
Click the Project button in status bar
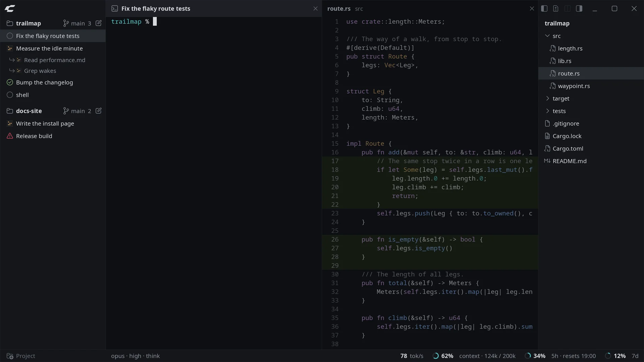[x=21, y=356]
